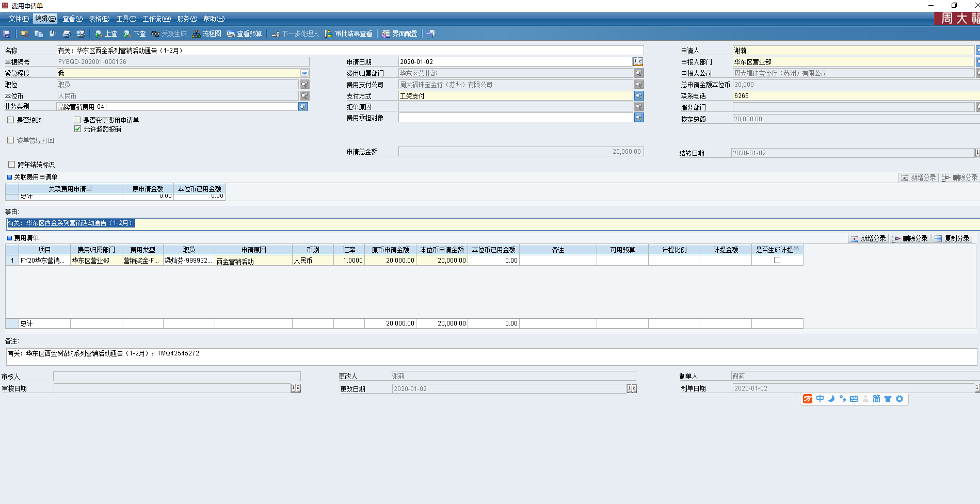Screen dimensions: 980x504
Task: Enable the 跨年结转标识 checkbox
Action: coord(11,165)
